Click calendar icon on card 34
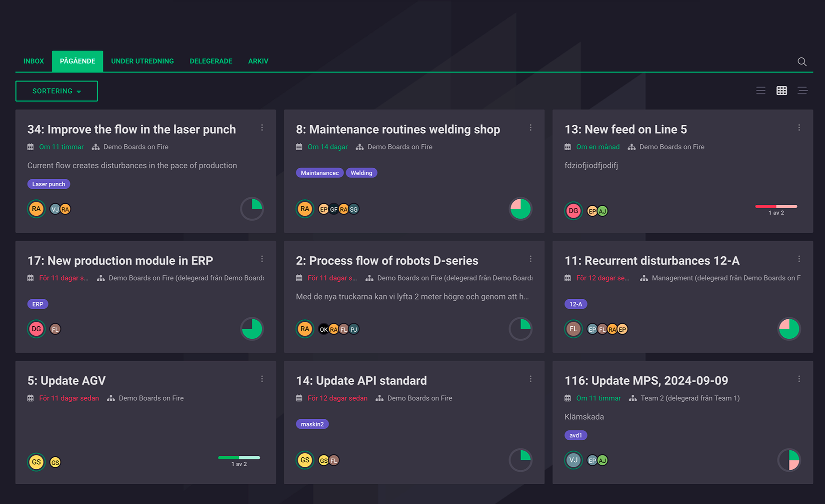 tap(30, 147)
